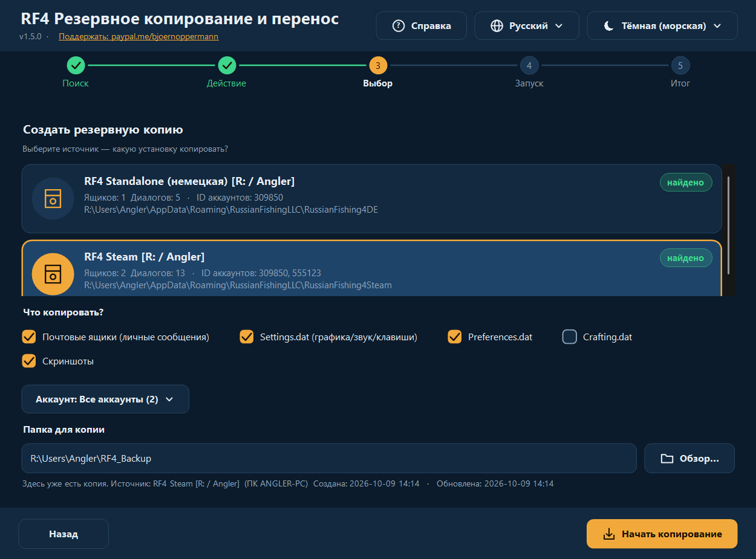This screenshot has width=756, height=559.
Task: Click the backup folder path field
Action: tap(329, 458)
